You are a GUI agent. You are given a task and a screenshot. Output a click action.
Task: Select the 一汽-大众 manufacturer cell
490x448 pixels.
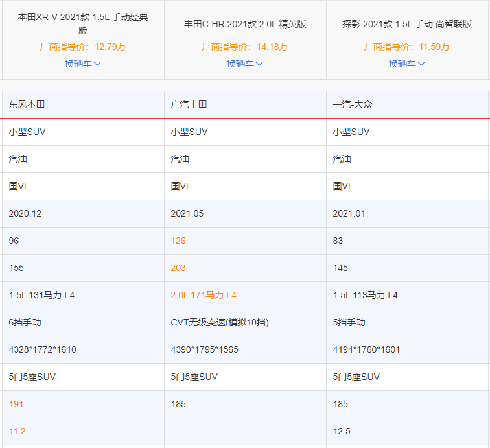tap(408, 105)
